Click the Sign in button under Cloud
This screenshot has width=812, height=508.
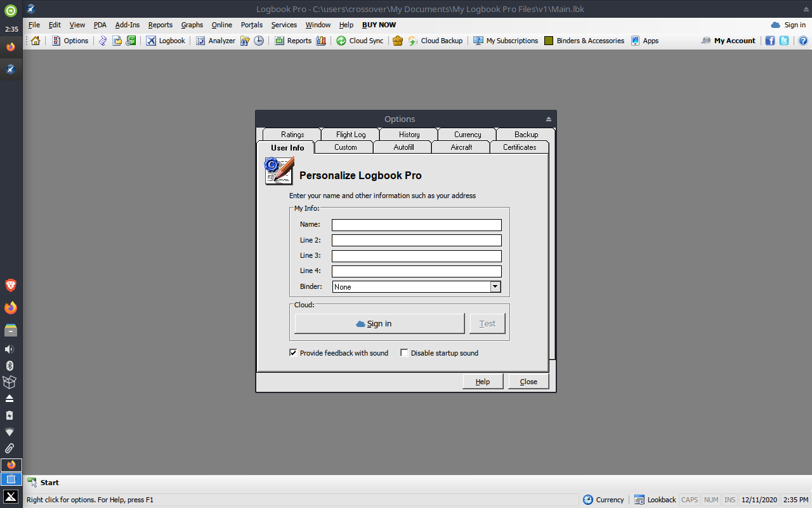pos(379,323)
